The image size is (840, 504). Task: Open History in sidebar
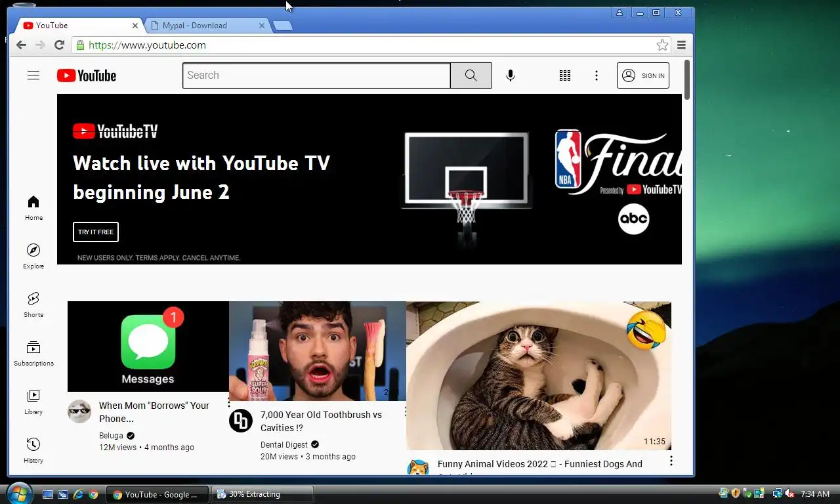click(33, 451)
